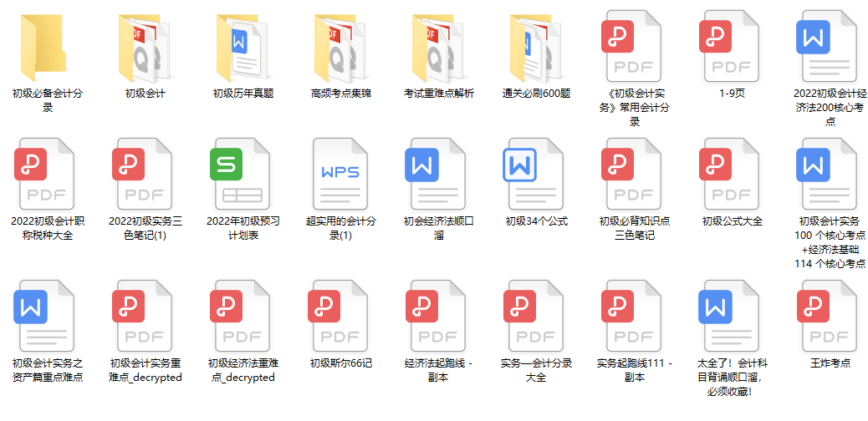Select the 初会经济法顺口溜 Word icon
This screenshot has height=421, width=868.
(435, 175)
